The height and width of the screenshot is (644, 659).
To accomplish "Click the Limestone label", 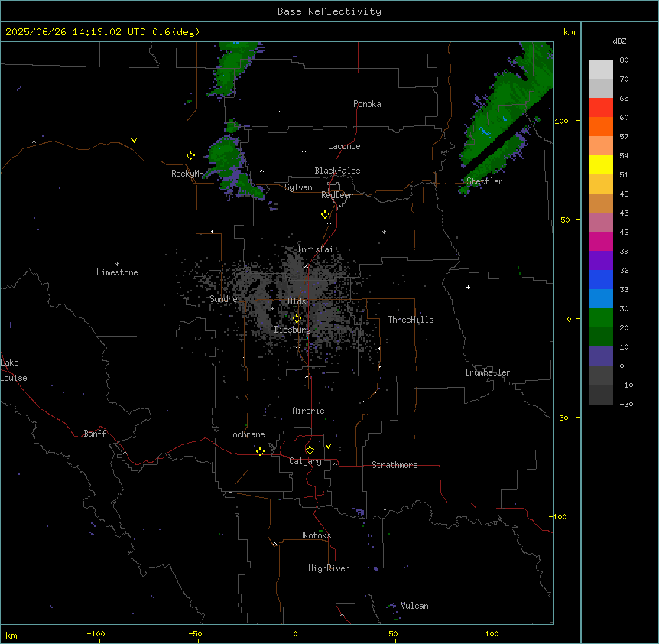I will [117, 272].
